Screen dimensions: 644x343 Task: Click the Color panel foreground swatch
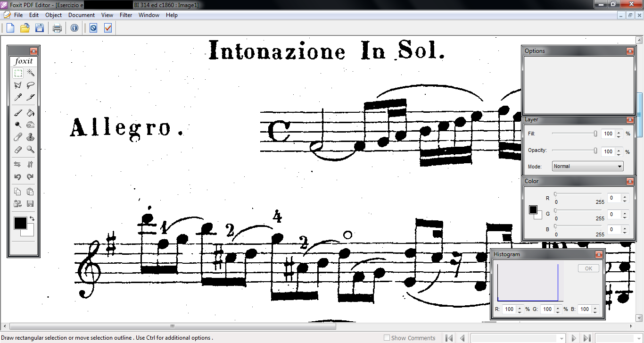tap(533, 209)
